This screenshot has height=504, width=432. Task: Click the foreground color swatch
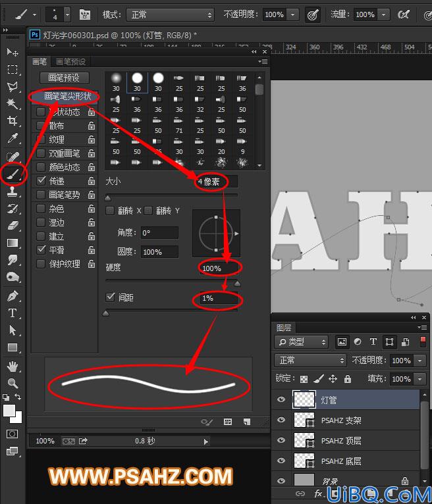pyautogui.click(x=9, y=411)
